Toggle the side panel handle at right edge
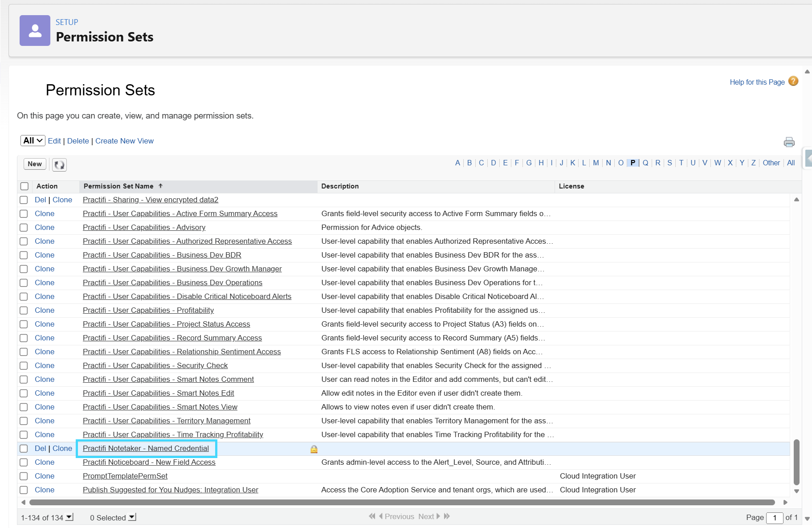 click(808, 158)
